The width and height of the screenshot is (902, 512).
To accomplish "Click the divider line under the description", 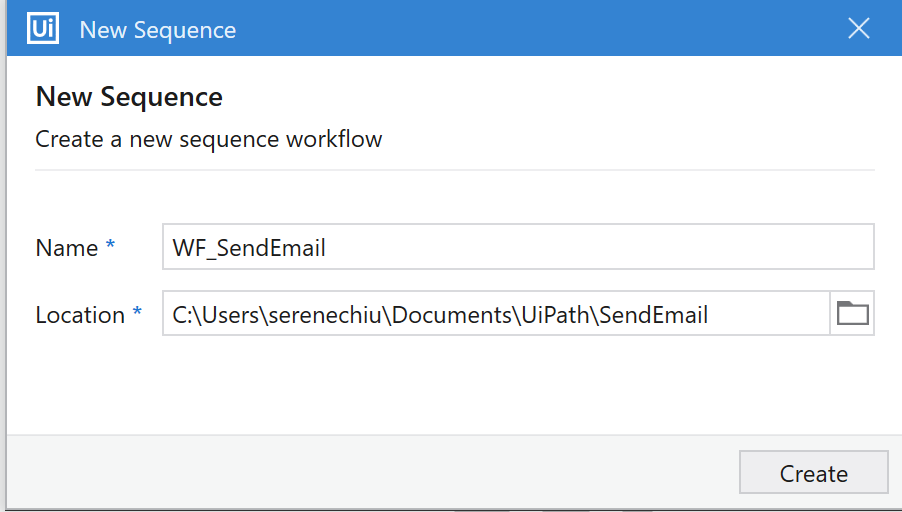I will pyautogui.click(x=455, y=170).
